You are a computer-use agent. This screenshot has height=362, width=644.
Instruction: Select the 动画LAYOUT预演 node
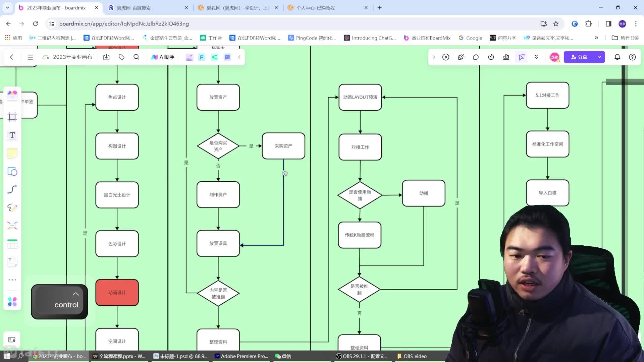(360, 97)
